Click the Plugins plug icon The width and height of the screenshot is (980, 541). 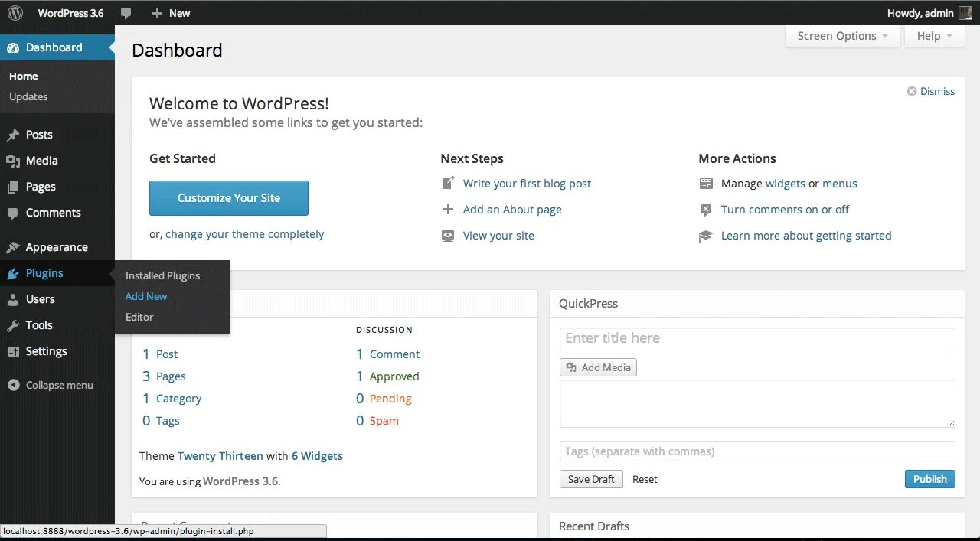tap(13, 273)
